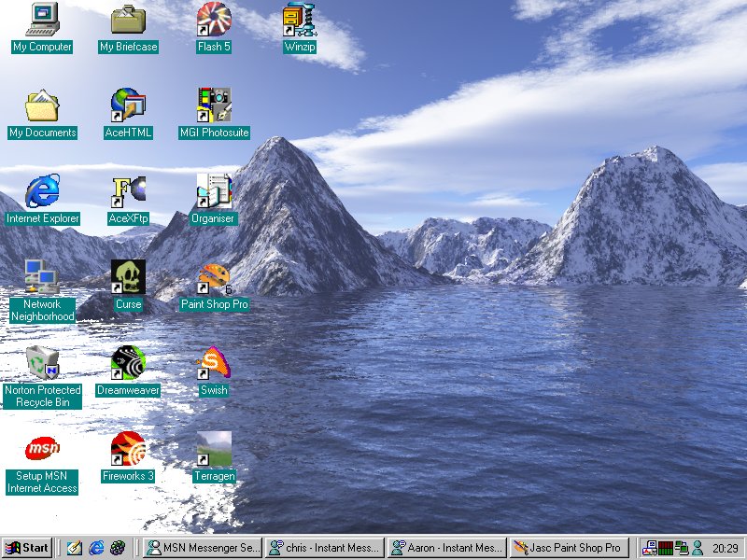Click the Winzip desktop icon

click(300, 20)
